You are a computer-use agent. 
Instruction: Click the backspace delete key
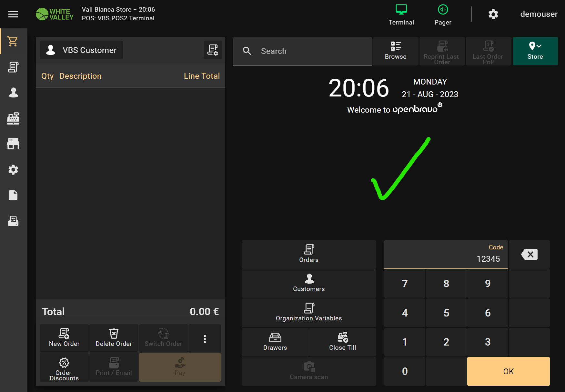pos(529,254)
